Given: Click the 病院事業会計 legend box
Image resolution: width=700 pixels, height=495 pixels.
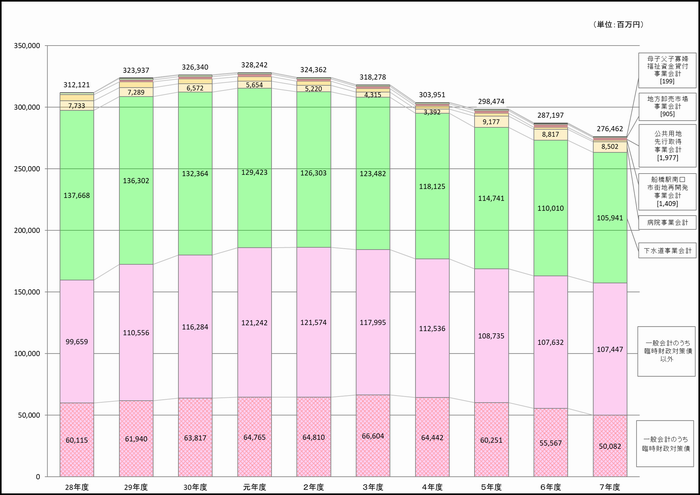Looking at the screenshot, I should [x=667, y=222].
